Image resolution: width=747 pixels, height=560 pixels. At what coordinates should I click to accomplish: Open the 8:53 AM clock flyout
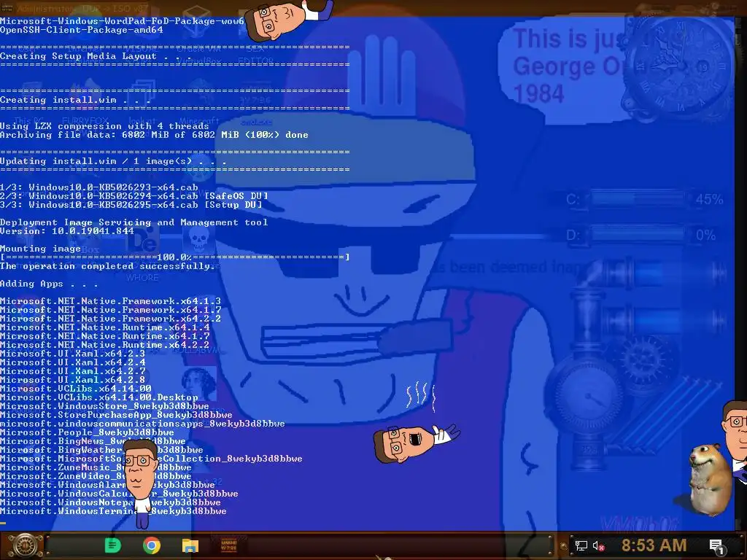(x=654, y=545)
